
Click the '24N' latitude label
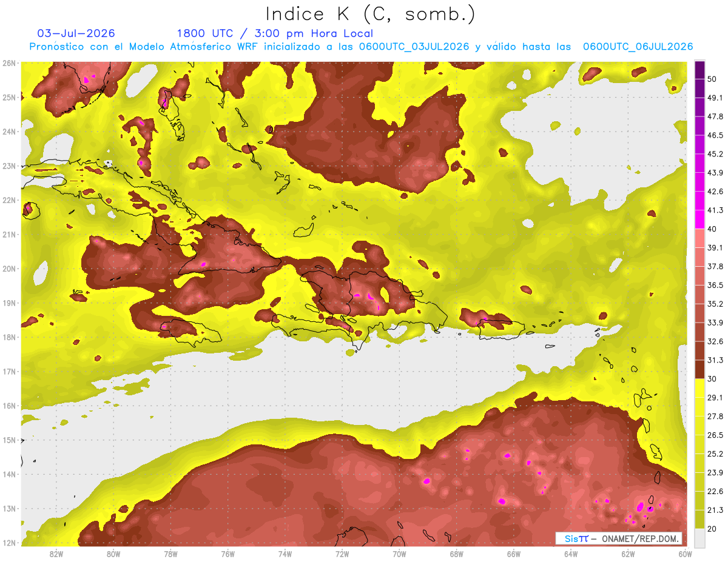[x=9, y=132]
